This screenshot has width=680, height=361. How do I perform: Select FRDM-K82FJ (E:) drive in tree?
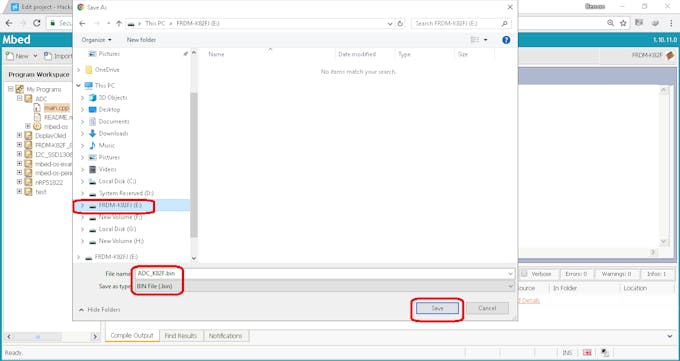(120, 205)
